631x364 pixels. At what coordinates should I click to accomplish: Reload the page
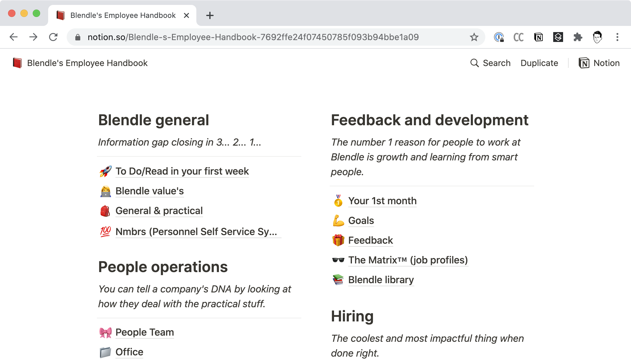(53, 37)
